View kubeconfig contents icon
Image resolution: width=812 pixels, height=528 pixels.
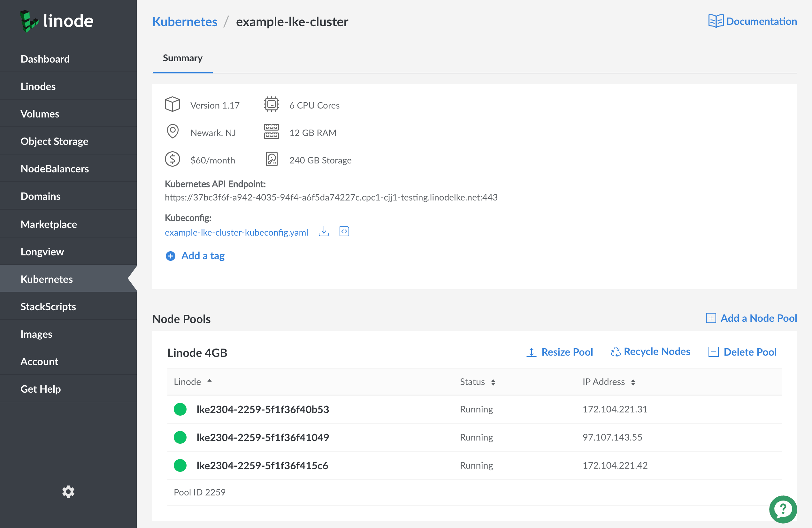[x=344, y=231]
